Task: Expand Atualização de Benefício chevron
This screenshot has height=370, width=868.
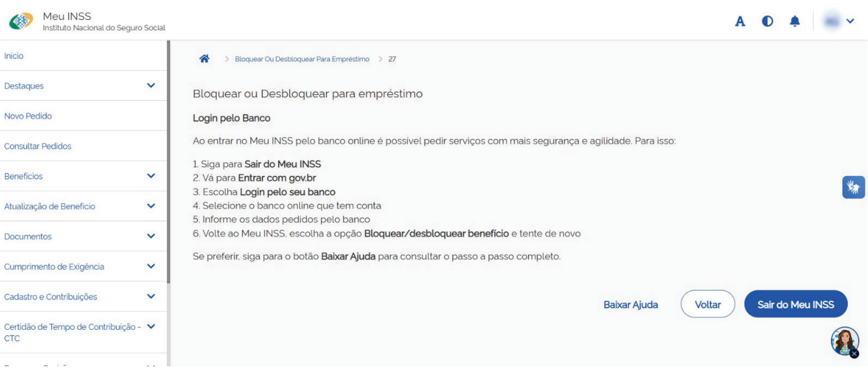Action: tap(151, 206)
